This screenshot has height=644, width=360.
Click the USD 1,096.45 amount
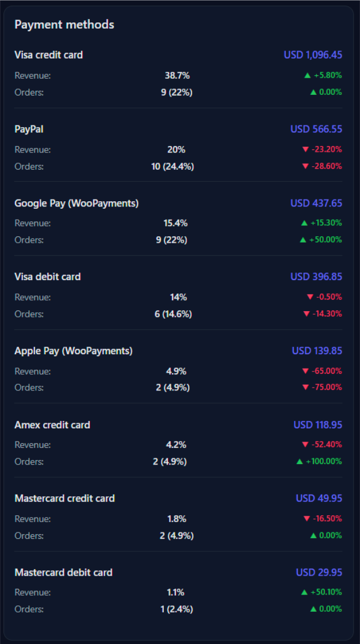(313, 55)
